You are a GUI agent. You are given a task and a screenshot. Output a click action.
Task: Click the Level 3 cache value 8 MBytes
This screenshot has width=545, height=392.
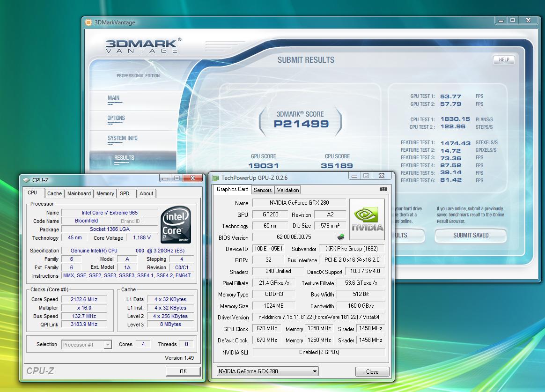170,325
